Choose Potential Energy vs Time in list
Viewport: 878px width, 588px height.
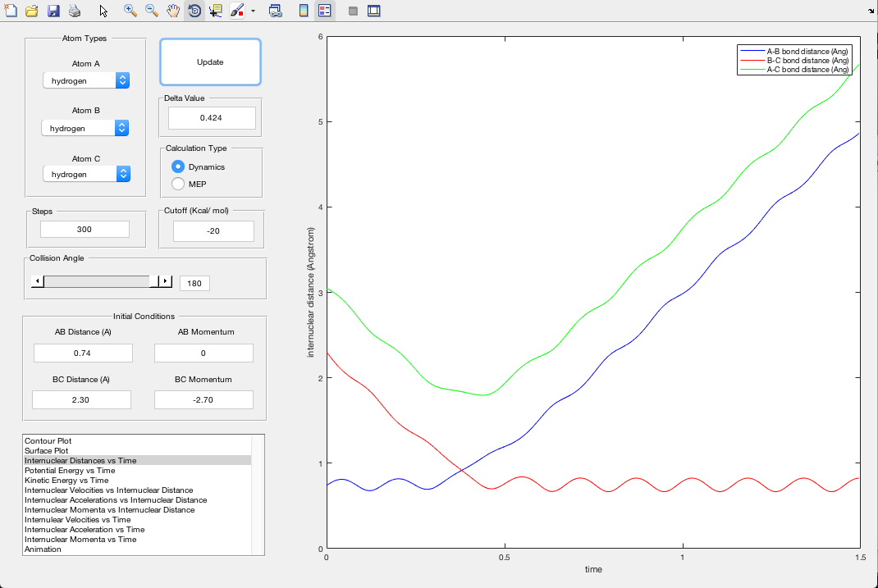click(70, 471)
